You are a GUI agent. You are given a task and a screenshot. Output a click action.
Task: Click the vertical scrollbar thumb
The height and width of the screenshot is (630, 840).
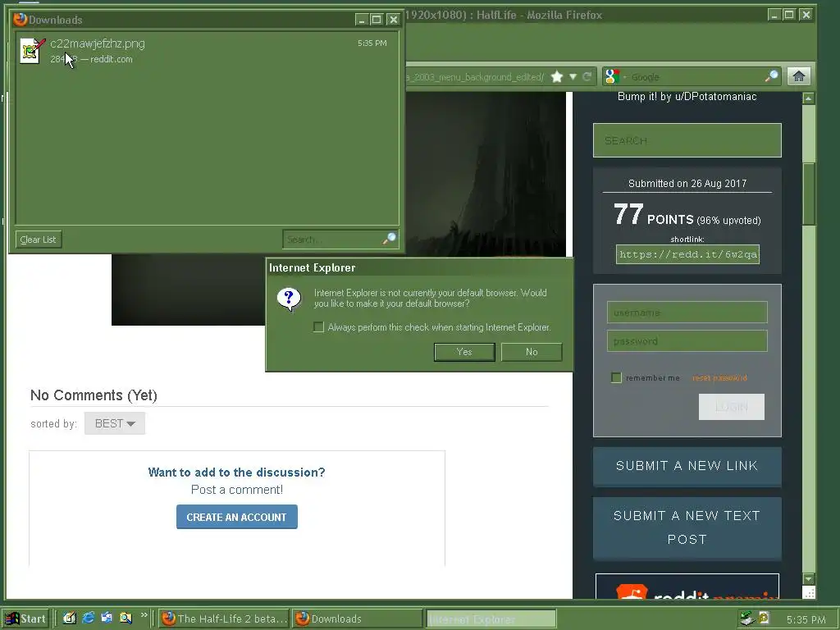pyautogui.click(x=809, y=194)
